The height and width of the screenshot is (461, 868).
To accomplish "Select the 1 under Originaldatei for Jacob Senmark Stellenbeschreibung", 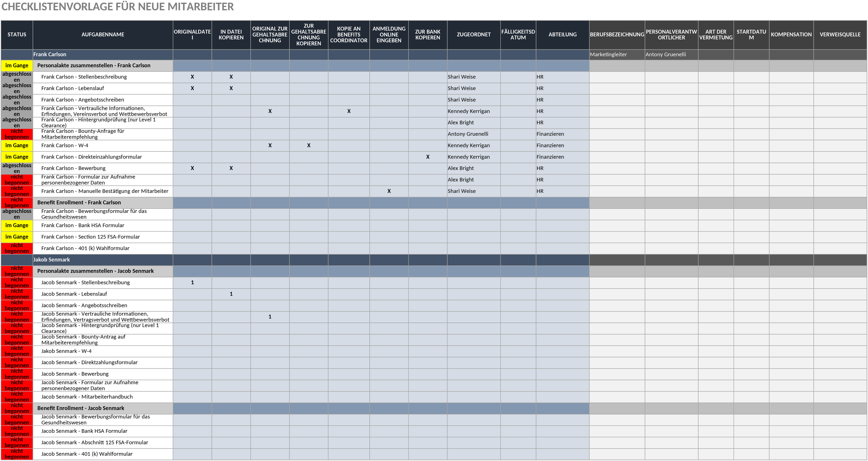I will 193,283.
